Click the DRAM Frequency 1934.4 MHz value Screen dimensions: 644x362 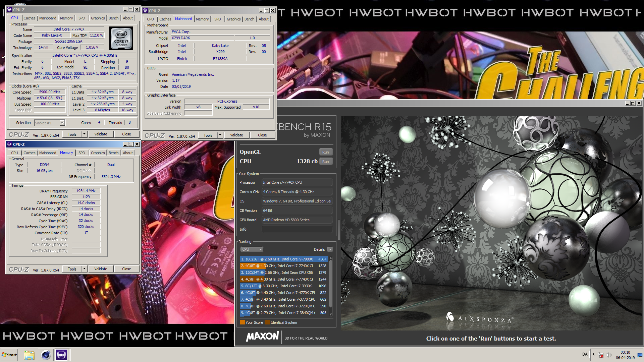tap(86, 191)
